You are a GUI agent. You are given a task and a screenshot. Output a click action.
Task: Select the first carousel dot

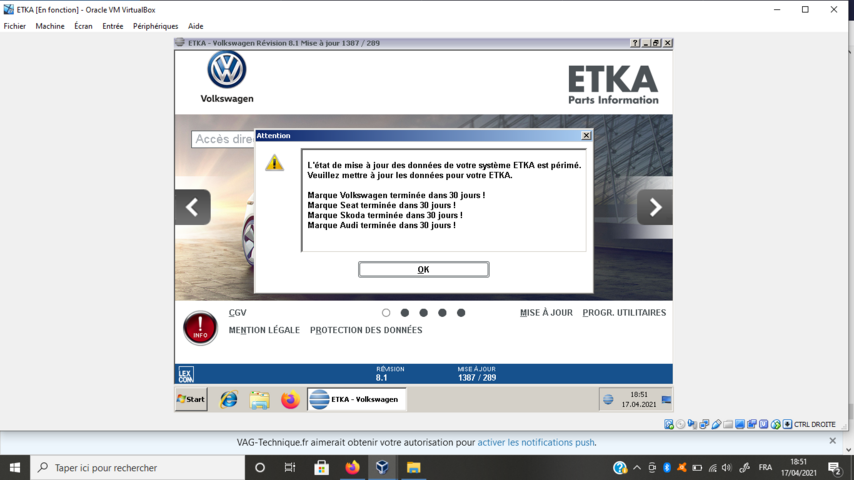click(x=386, y=313)
